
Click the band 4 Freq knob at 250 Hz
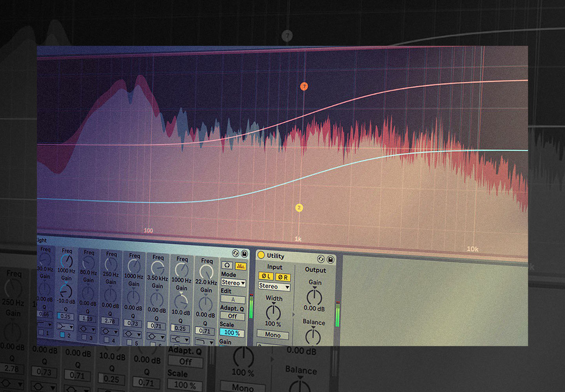tap(111, 264)
